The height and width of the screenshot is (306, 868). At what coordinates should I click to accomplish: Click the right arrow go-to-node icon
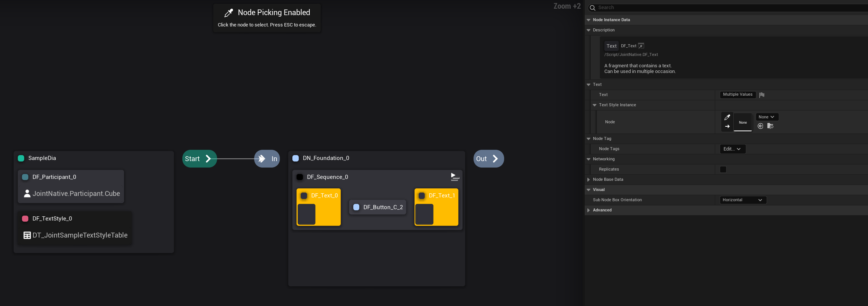(727, 126)
